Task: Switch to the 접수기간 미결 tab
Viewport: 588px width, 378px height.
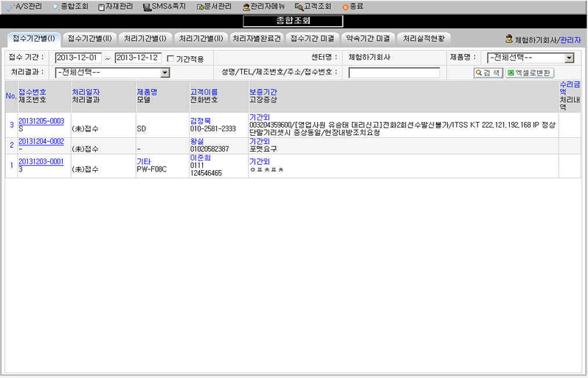Action: [x=313, y=38]
